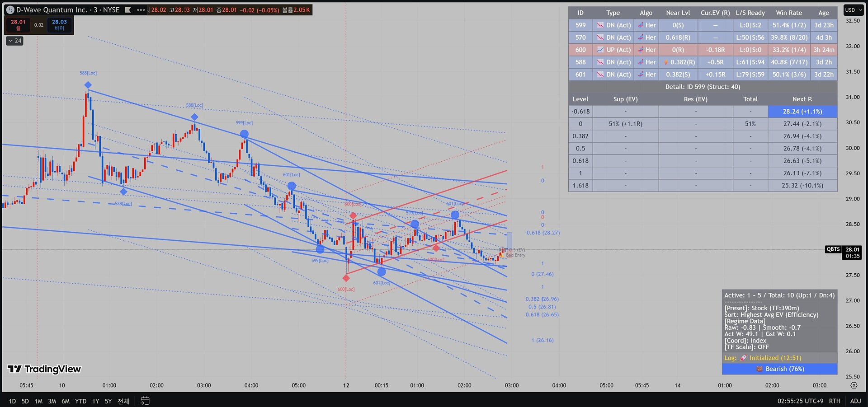Image resolution: width=868 pixels, height=407 pixels.
Task: Click the 50.1% (3/6) win rate cell
Action: pyautogui.click(x=789, y=75)
